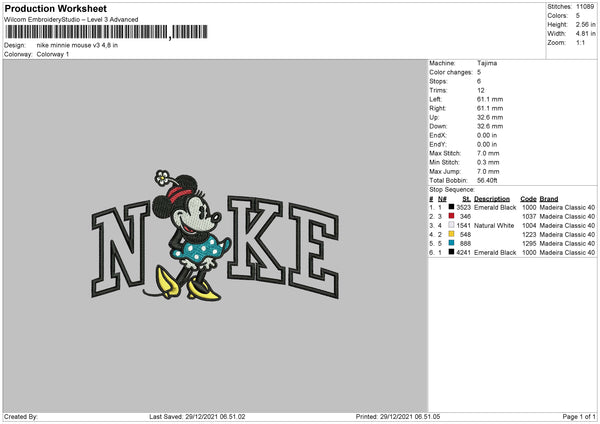
Task: Click the Stitches count '11089'
Action: (x=585, y=7)
